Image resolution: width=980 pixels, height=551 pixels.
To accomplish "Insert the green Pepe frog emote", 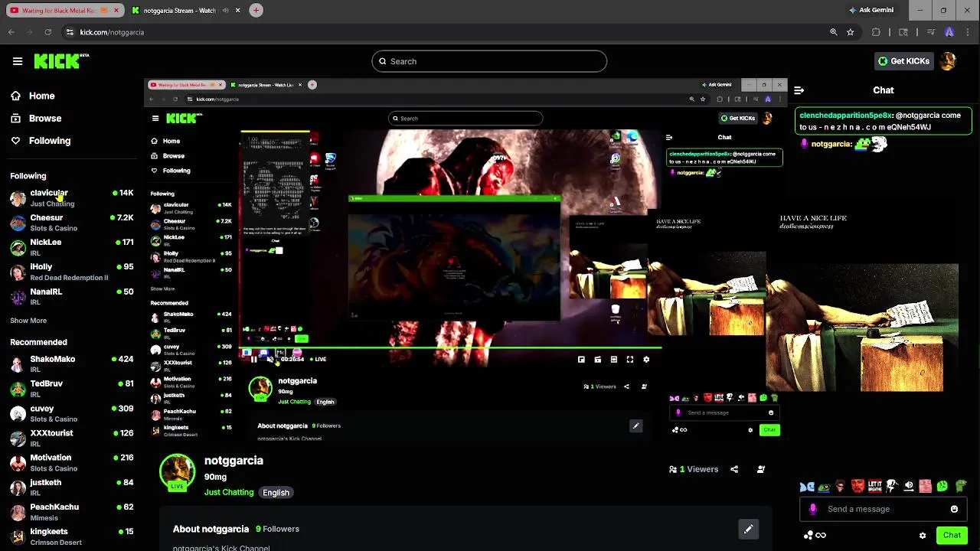I will click(824, 487).
